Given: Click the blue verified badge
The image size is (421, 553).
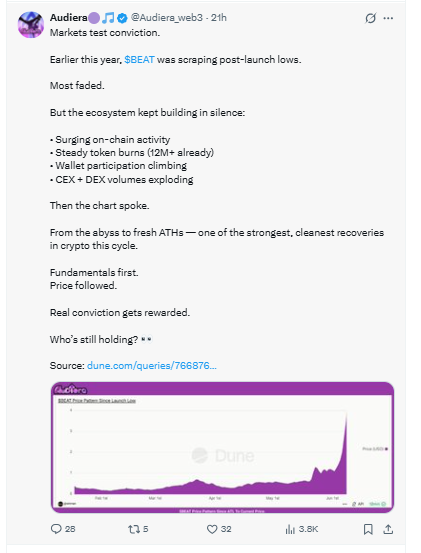Looking at the screenshot, I should tap(122, 18).
